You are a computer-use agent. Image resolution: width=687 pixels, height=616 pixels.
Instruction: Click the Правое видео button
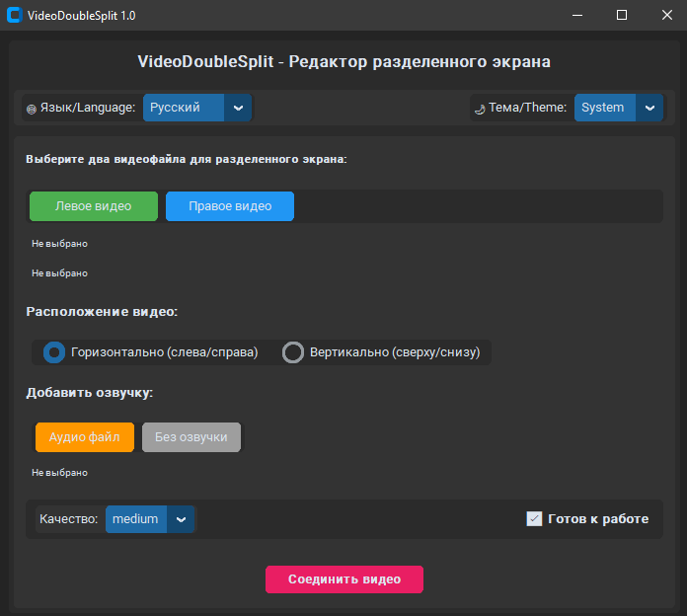(230, 206)
